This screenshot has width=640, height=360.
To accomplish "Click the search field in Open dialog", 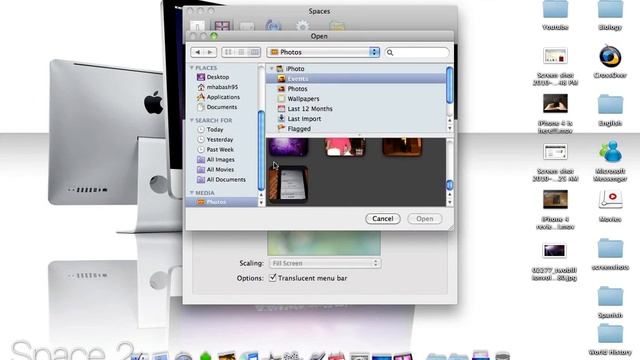I will click(417, 52).
